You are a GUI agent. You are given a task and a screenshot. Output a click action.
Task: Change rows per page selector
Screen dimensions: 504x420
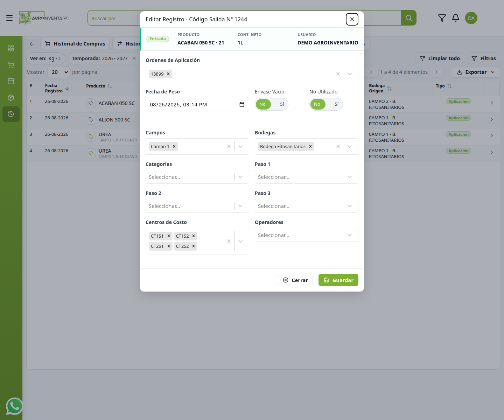pos(58,72)
